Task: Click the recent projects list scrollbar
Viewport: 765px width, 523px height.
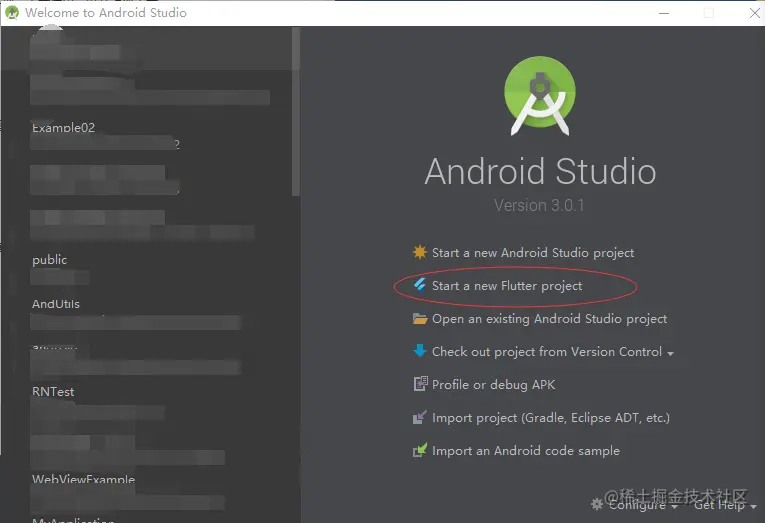Action: coord(296,111)
